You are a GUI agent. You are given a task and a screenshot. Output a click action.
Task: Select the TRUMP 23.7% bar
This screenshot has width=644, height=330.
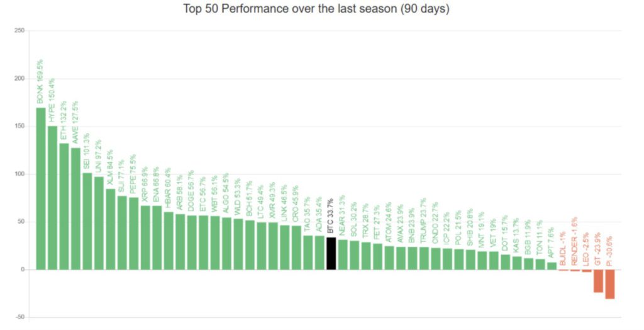[x=424, y=258]
